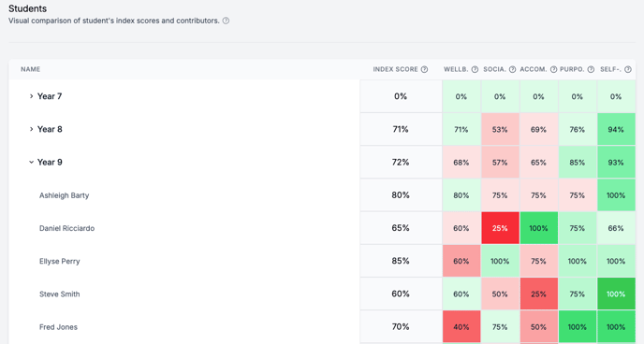Image resolution: width=644 pixels, height=344 pixels.
Task: Click Year 8 green 94% self cell
Action: point(616,129)
